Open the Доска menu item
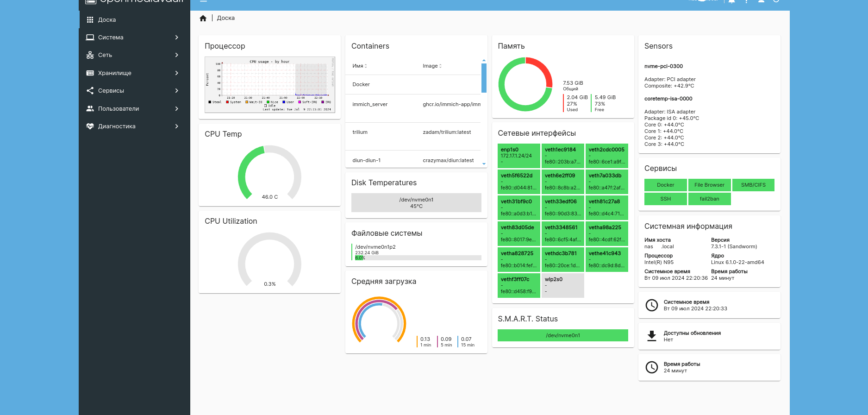The height and width of the screenshot is (415, 868). tap(134, 20)
